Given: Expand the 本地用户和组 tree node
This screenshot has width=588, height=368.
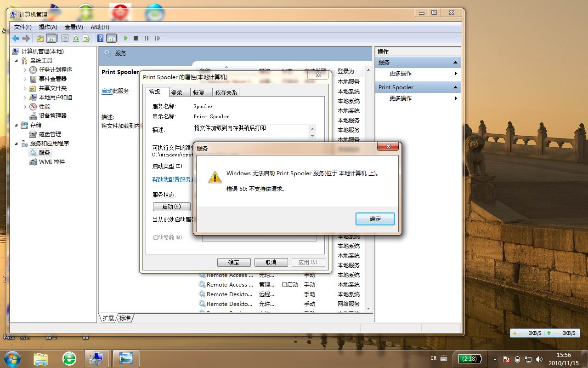Looking at the screenshot, I should [25, 98].
